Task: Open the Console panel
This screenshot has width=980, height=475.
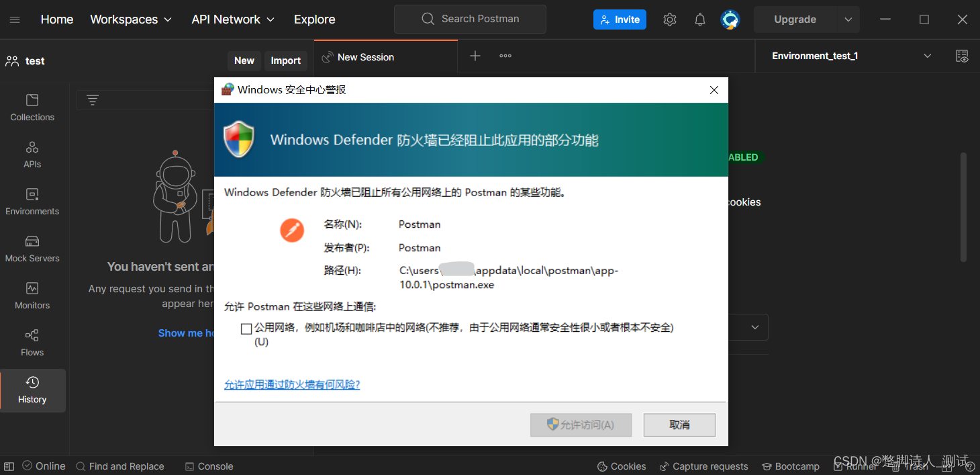Action: [x=209, y=466]
